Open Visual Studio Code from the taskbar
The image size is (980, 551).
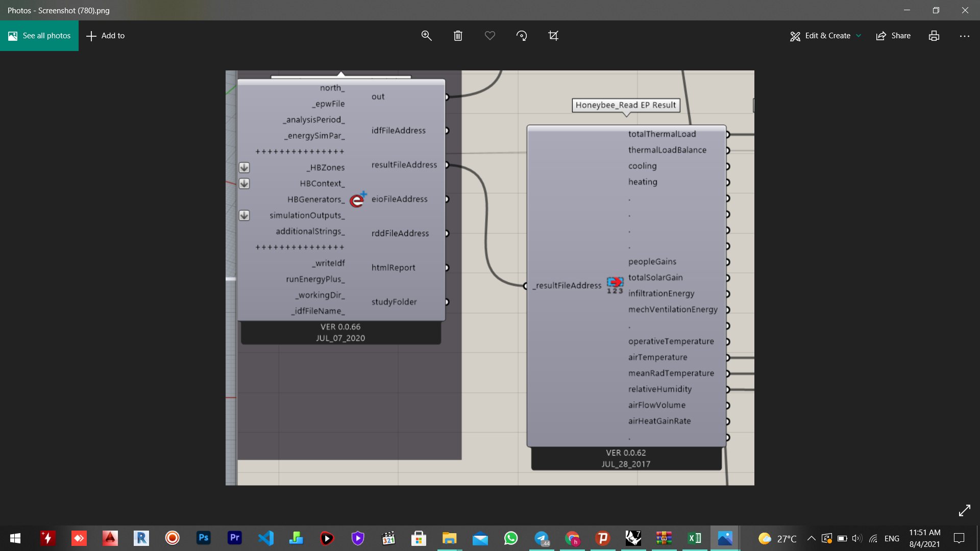pyautogui.click(x=265, y=538)
